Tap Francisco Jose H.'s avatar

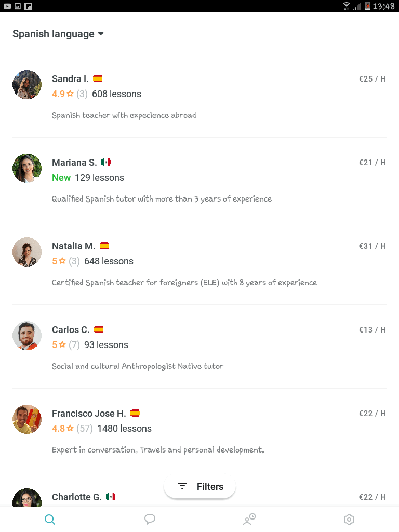[27, 419]
